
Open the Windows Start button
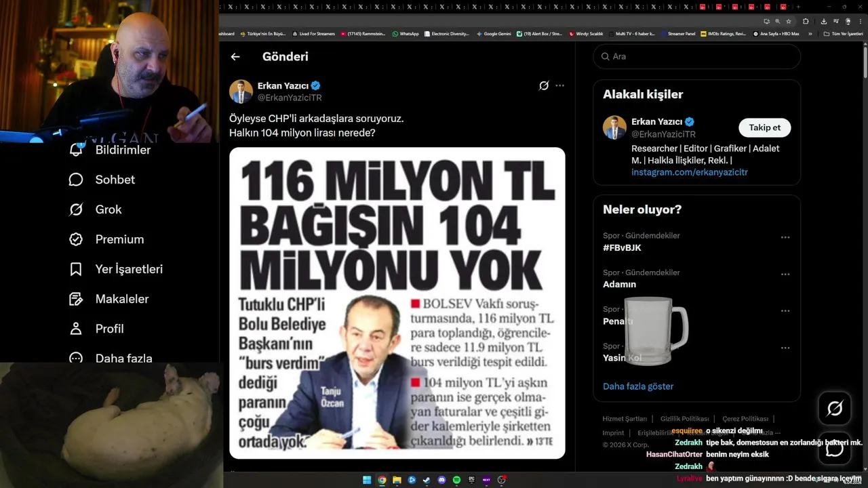[367, 480]
